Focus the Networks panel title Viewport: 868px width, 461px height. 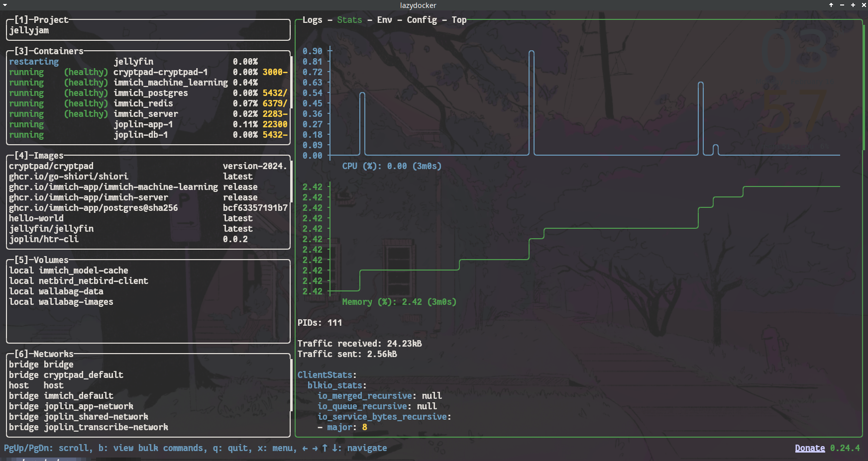click(x=44, y=354)
